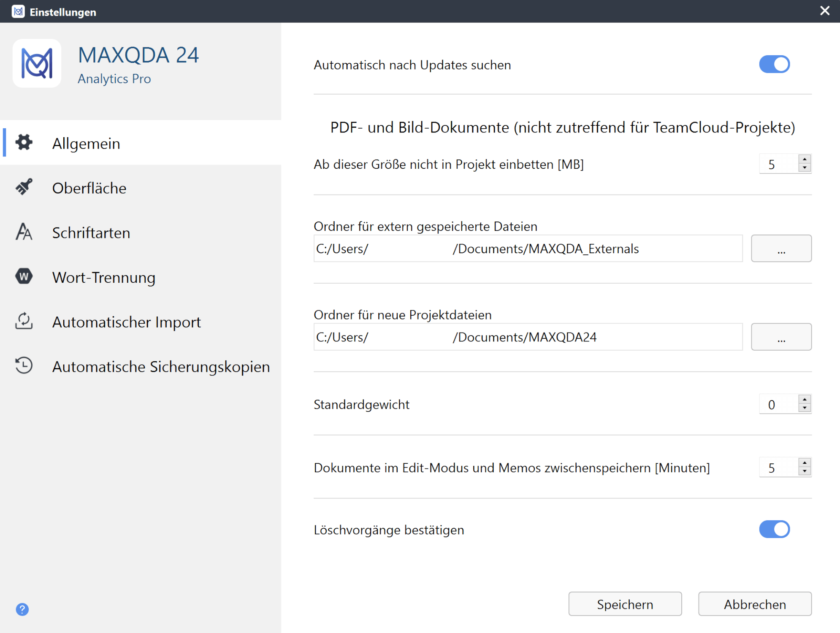Toggle Automatisch nach Updates suchen switch

click(775, 65)
